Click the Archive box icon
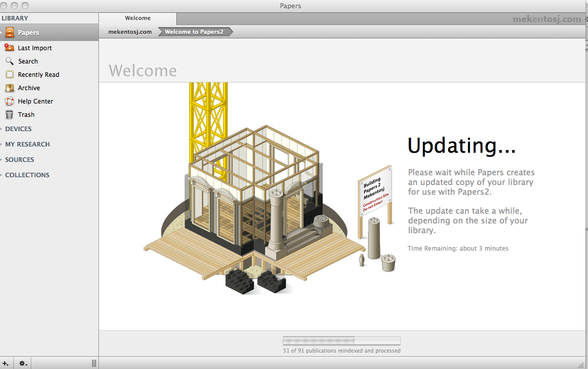This screenshot has width=588, height=369. pos(9,88)
